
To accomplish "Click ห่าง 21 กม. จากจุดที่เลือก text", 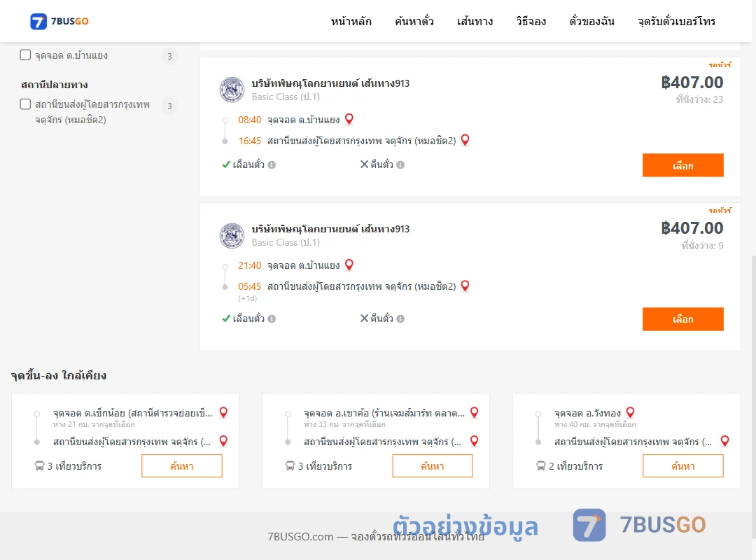I will point(94,424).
